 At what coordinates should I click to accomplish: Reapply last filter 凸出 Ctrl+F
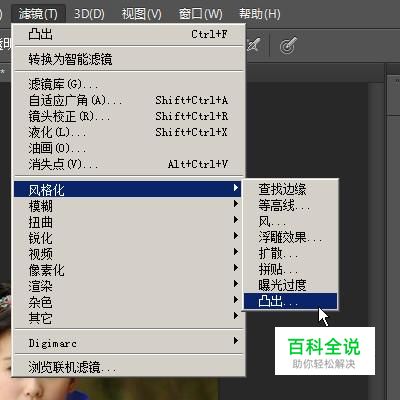(128, 34)
